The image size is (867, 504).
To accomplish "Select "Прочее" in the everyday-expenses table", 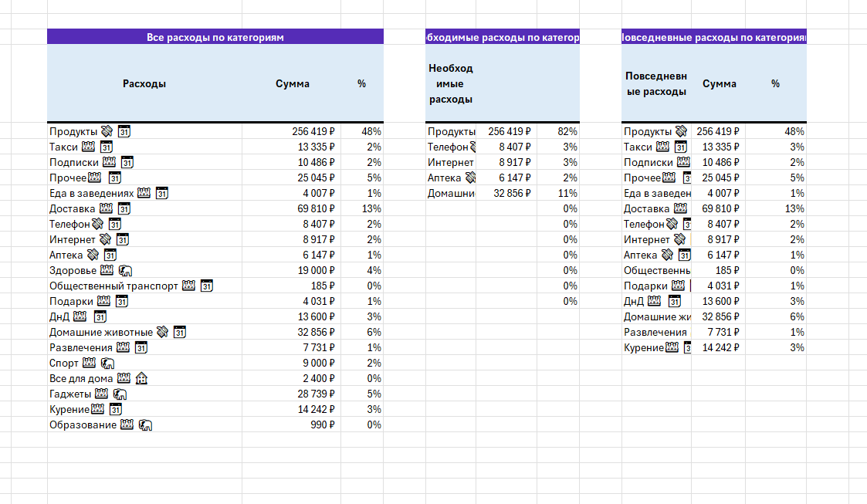I will click(656, 178).
